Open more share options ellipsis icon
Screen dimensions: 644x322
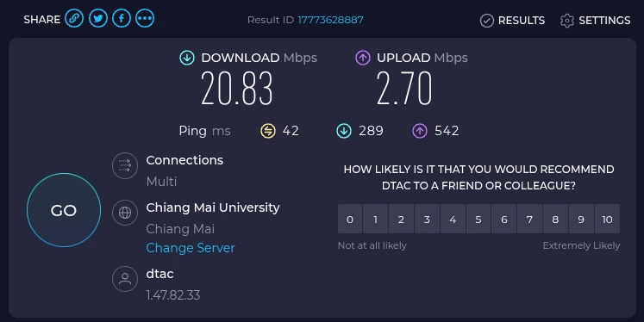(145, 19)
